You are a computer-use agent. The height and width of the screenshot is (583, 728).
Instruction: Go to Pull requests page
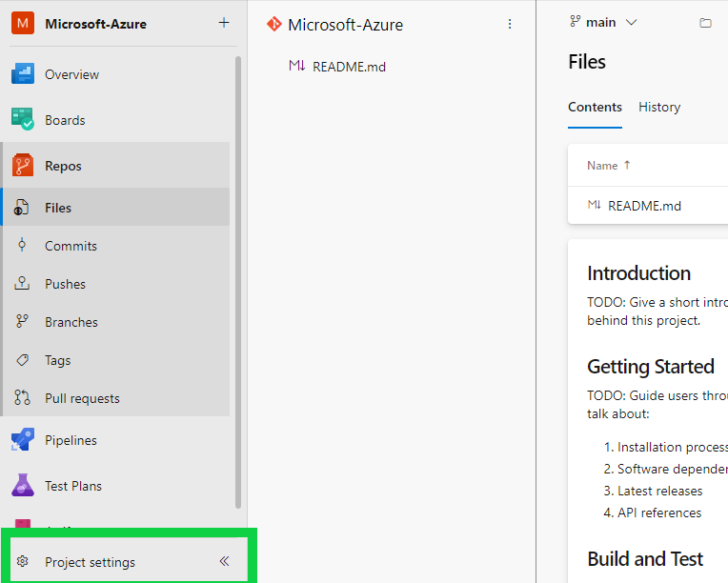(82, 398)
